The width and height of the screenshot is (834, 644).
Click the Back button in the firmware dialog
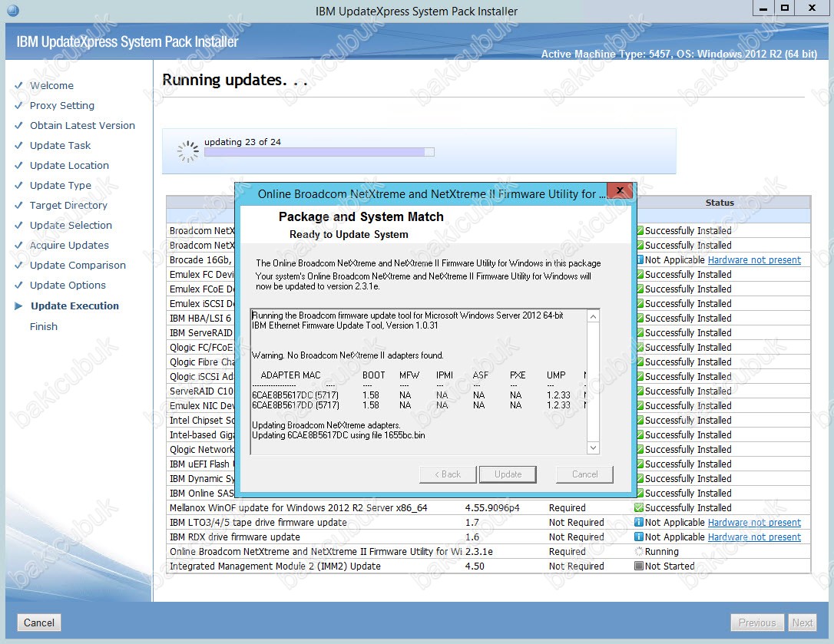pos(448,474)
